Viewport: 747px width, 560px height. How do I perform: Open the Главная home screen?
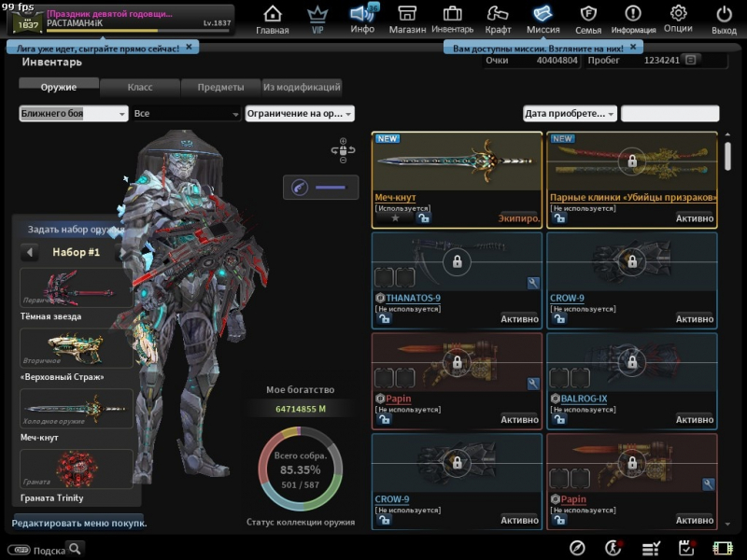point(273,19)
